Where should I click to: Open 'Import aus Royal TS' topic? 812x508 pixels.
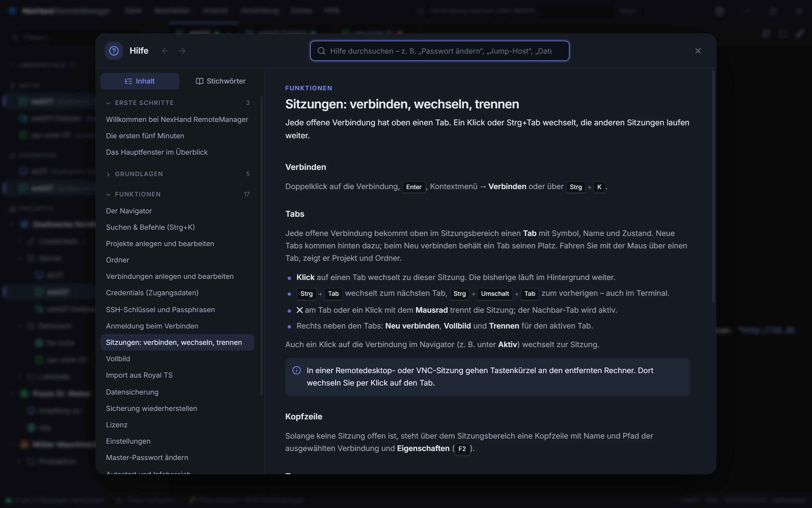[x=177, y=375]
